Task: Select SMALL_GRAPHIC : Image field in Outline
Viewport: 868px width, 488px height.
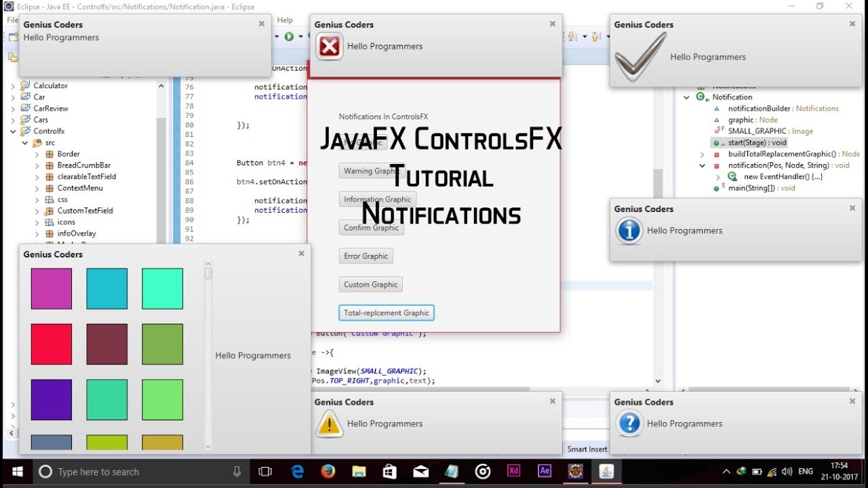Action: (770, 131)
